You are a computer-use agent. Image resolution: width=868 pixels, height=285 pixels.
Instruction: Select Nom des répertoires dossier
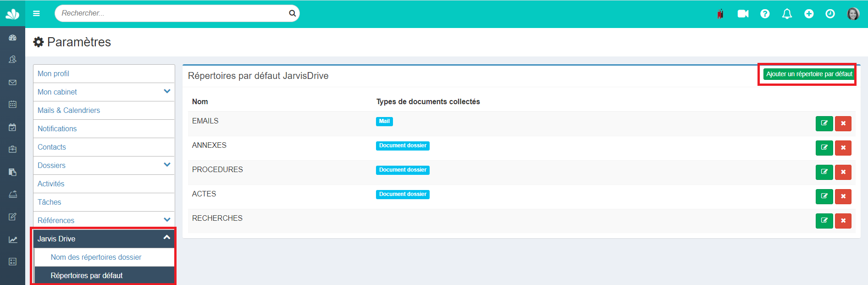[105, 257]
